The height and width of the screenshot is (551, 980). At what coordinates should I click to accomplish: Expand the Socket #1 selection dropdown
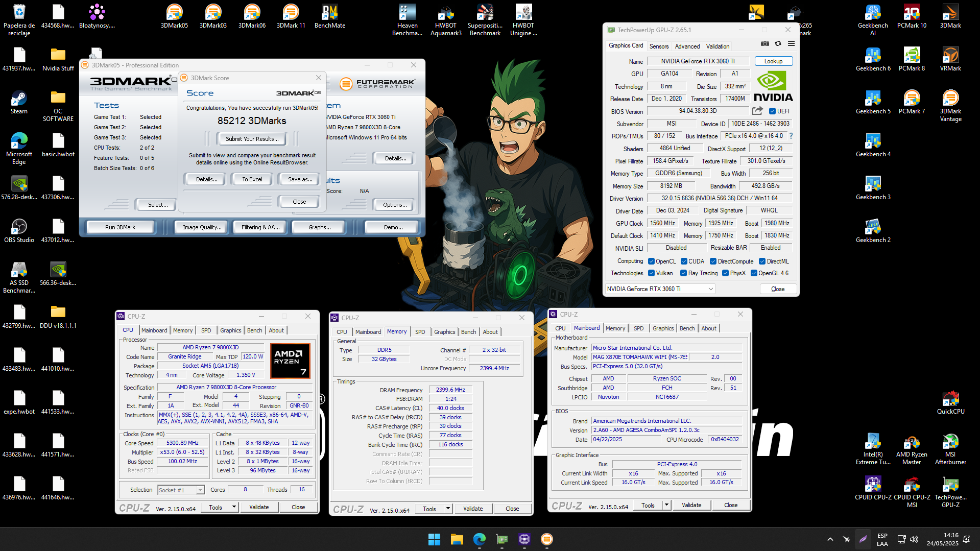click(200, 490)
